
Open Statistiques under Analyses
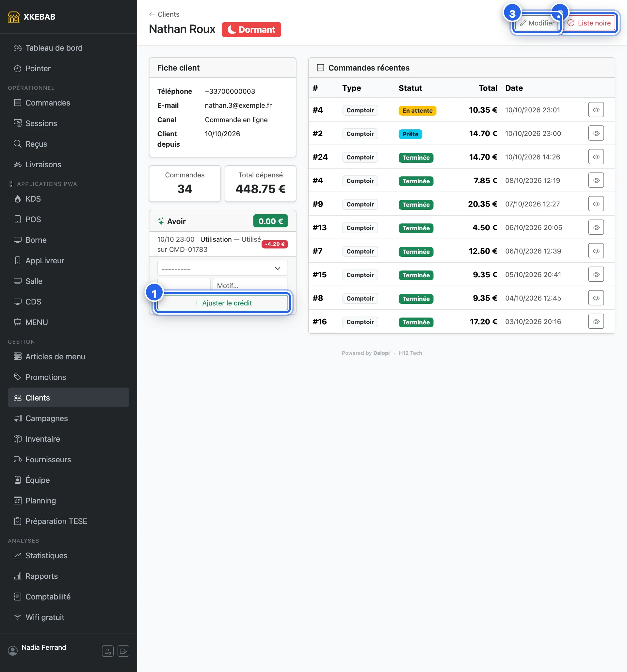(x=69, y=556)
